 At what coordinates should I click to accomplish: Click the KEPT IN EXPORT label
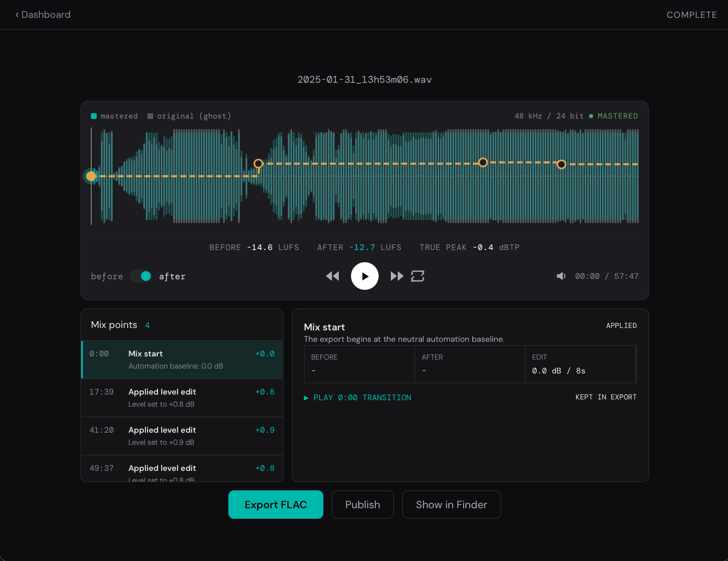[x=606, y=397]
